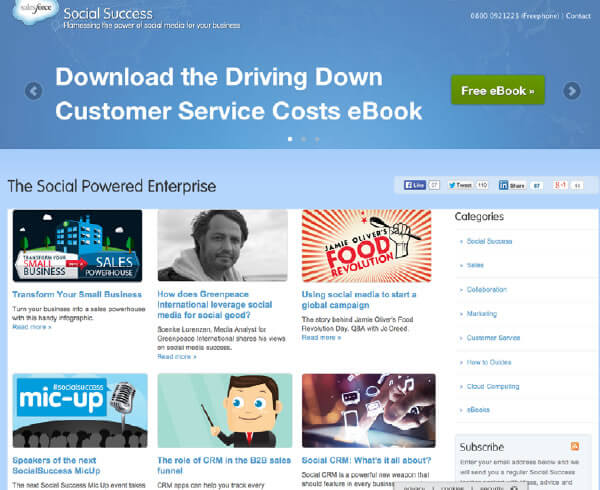Click the green Free eBook button
Screen dimensions: 600x490
pos(497,90)
